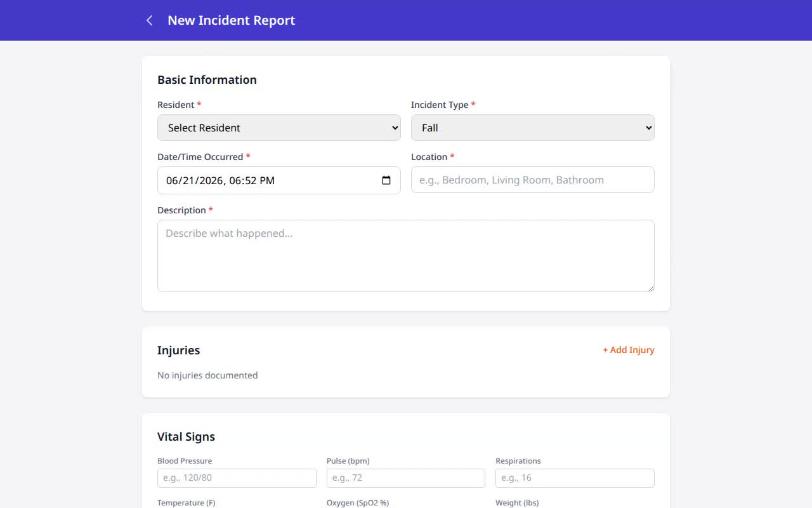Go back using the header arrow icon
Viewport: 812px width, 508px height.
[x=150, y=20]
